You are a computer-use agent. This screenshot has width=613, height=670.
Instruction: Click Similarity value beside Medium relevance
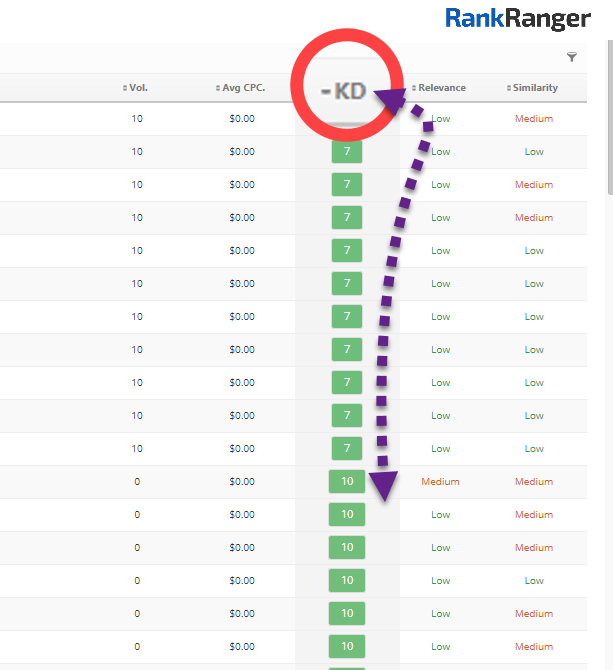[534, 482]
